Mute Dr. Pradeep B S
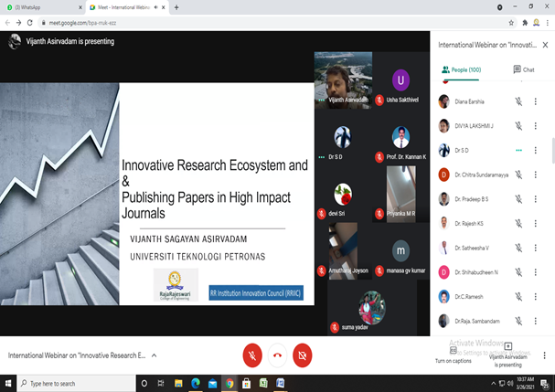 point(518,199)
